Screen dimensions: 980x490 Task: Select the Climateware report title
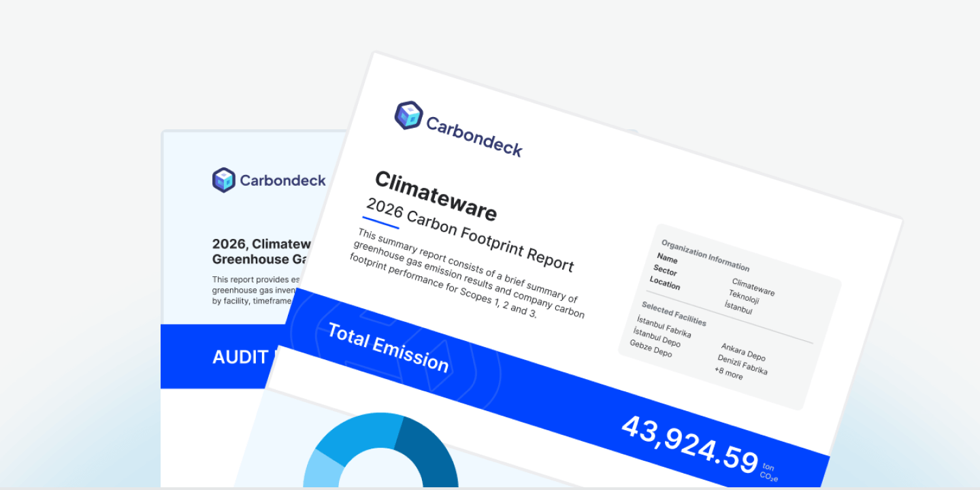pos(436,197)
